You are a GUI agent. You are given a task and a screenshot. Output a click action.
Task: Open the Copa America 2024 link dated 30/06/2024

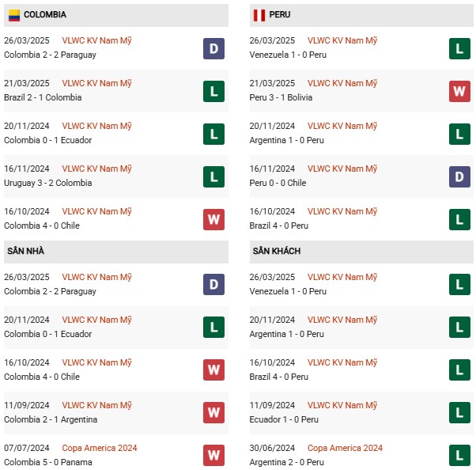[345, 448]
